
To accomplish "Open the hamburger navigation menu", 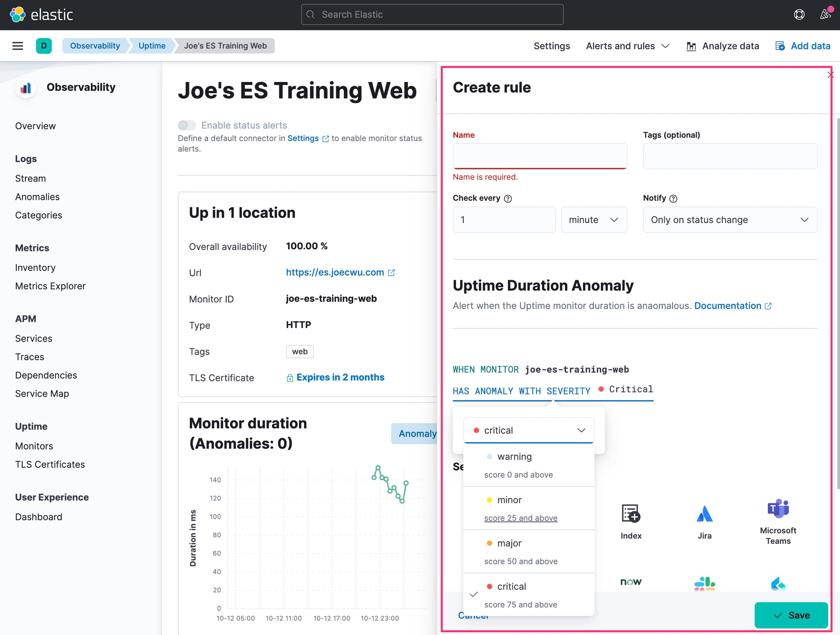I will pos(17,46).
